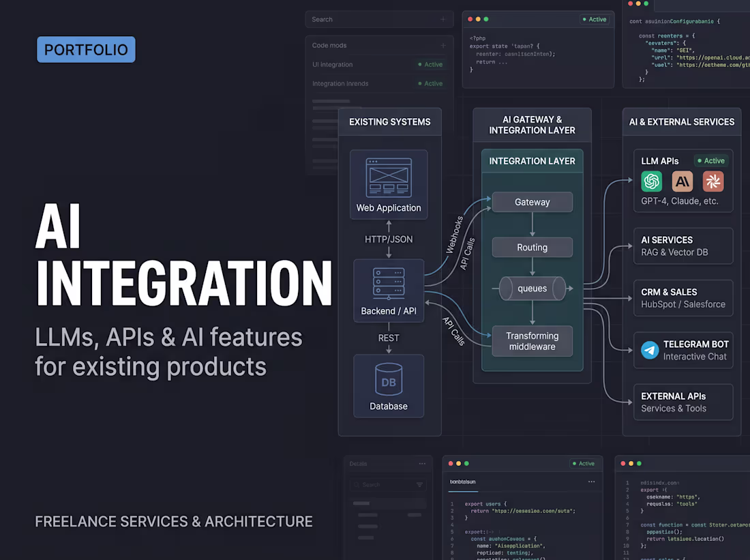Click the UI integration row label
Screen dimensions: 750x560
point(333,64)
